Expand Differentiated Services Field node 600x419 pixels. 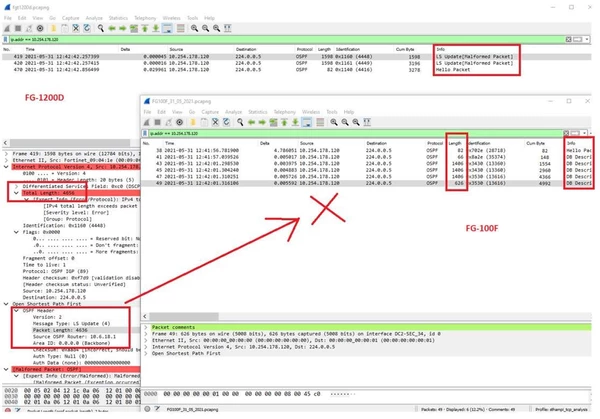click(16, 186)
